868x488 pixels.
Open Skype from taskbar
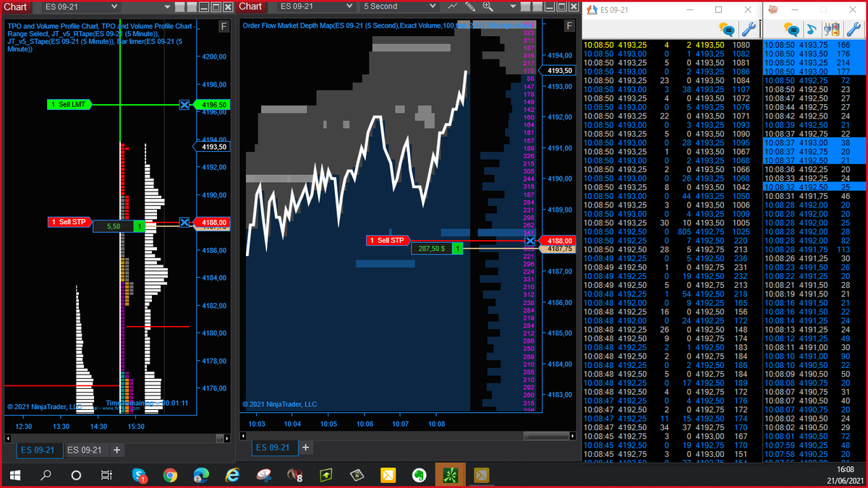[x=139, y=475]
